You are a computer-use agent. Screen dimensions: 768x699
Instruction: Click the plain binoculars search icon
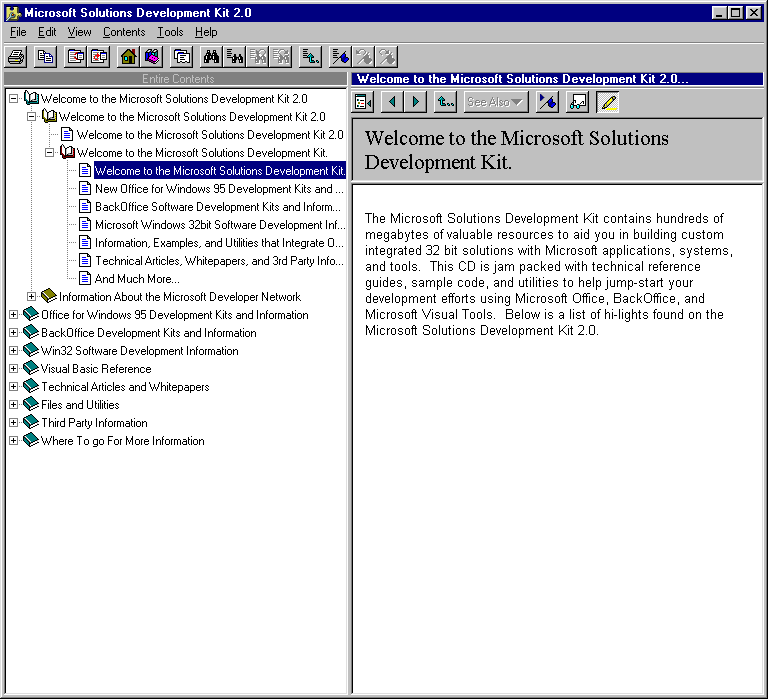point(211,57)
